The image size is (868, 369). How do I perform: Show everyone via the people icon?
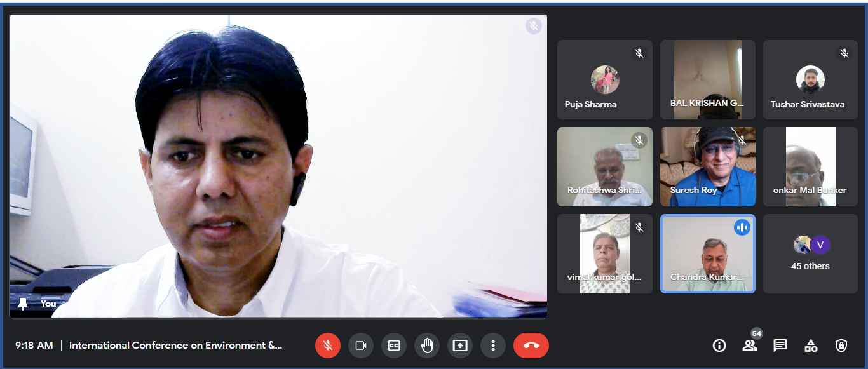(x=750, y=346)
